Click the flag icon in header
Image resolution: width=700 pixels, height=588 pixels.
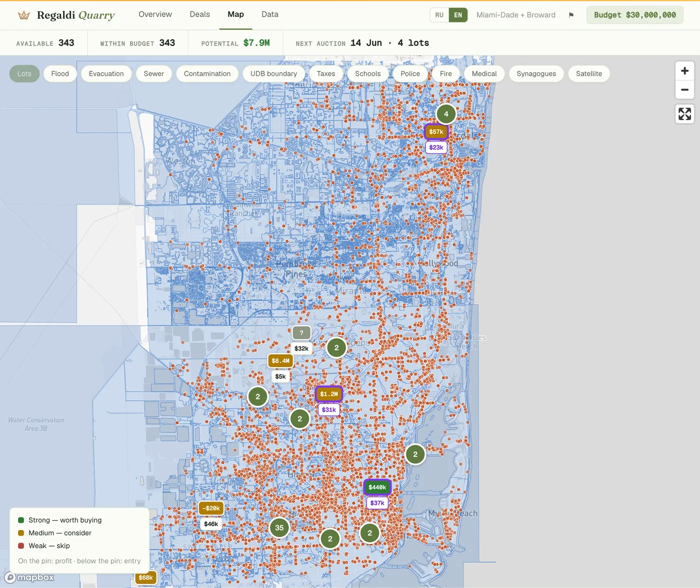click(571, 15)
